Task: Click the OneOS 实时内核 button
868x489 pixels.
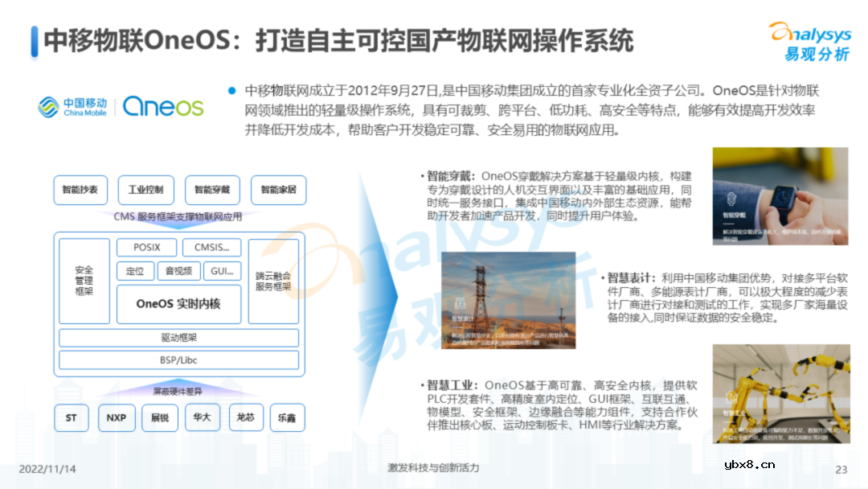Action: 178,305
